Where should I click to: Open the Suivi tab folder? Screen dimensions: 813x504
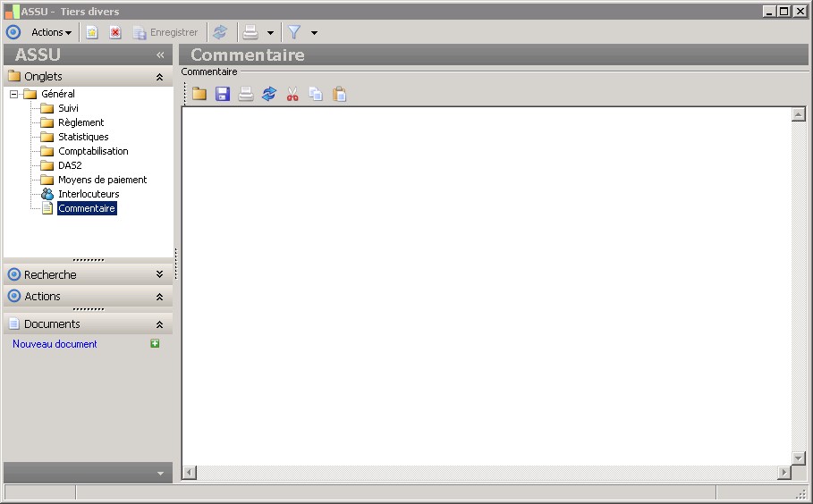coord(68,108)
